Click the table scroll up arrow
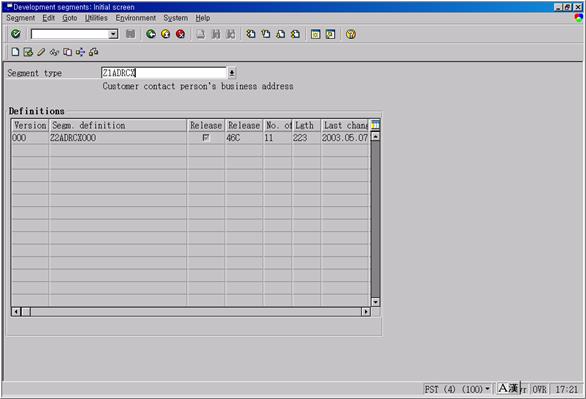 point(375,136)
